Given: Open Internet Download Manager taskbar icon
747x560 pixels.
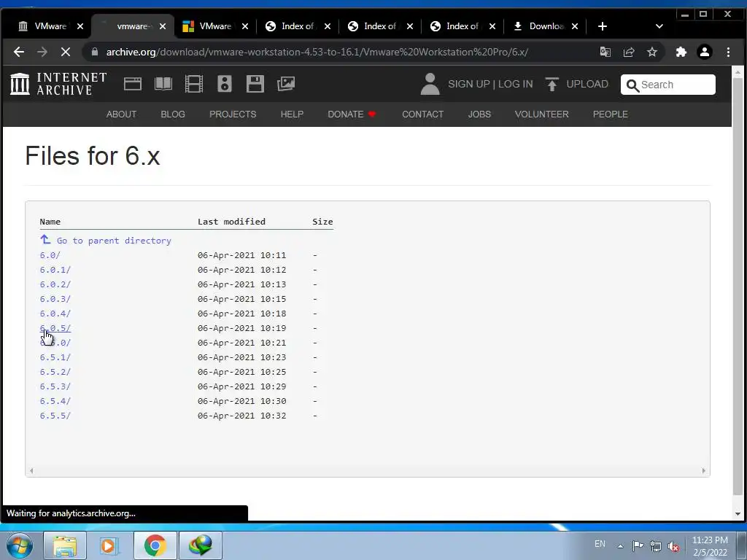Looking at the screenshot, I should pos(200,545).
